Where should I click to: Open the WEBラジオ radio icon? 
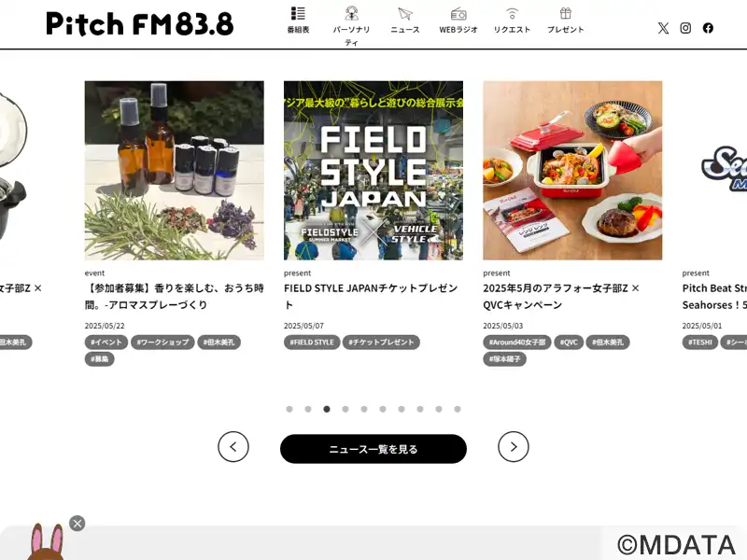458,14
